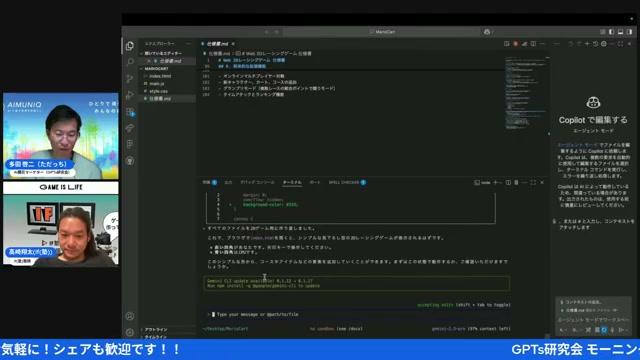
Task: Go forward using title bar arrow
Action: click(x=276, y=32)
